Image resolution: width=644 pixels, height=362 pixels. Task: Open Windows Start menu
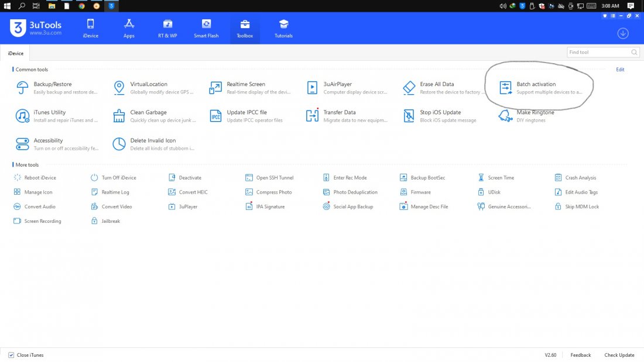click(x=7, y=6)
